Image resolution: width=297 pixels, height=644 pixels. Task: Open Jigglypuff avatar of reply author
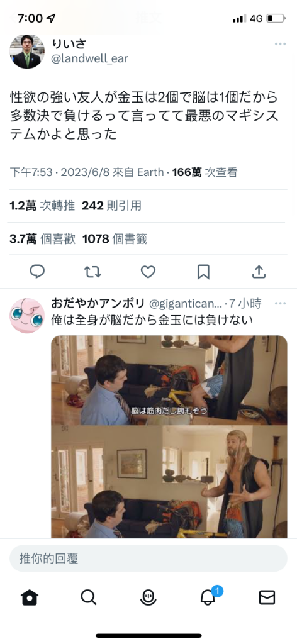point(27,316)
